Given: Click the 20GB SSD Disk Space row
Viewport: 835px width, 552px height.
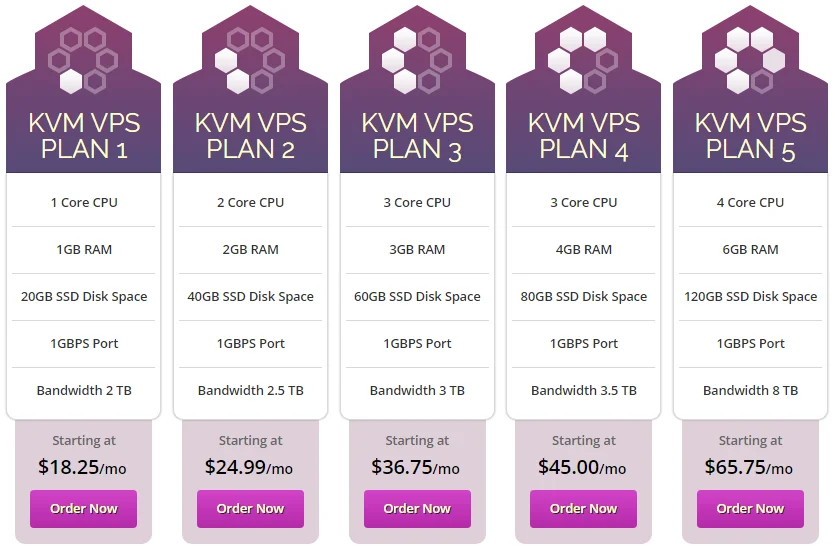Looking at the screenshot, I should point(84,296).
